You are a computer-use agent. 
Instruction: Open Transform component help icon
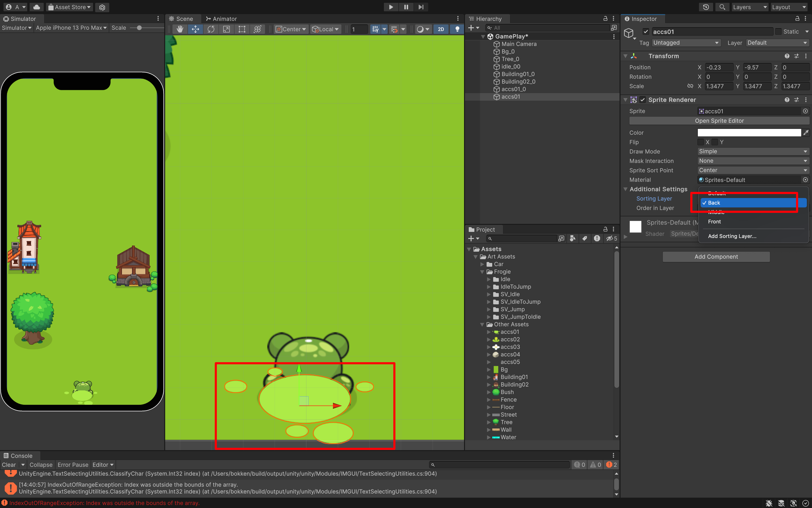coord(787,56)
